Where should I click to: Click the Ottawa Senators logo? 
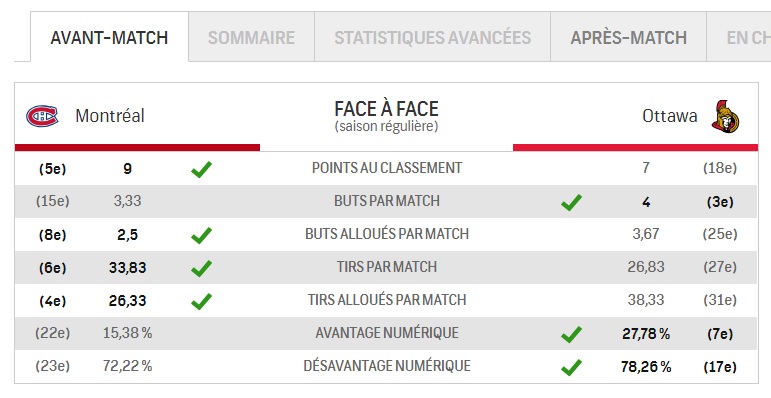725,117
